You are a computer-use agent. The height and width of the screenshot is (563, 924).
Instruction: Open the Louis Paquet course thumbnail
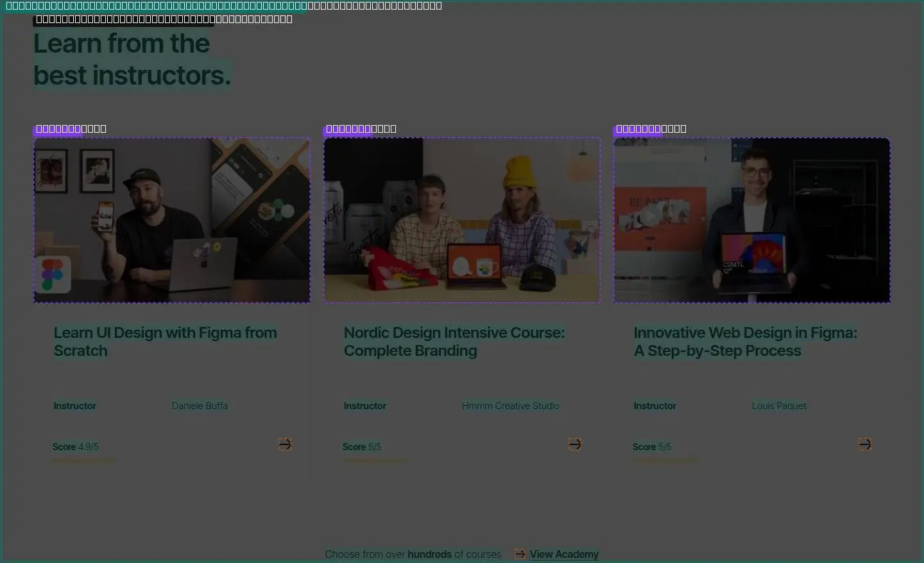pos(752,220)
